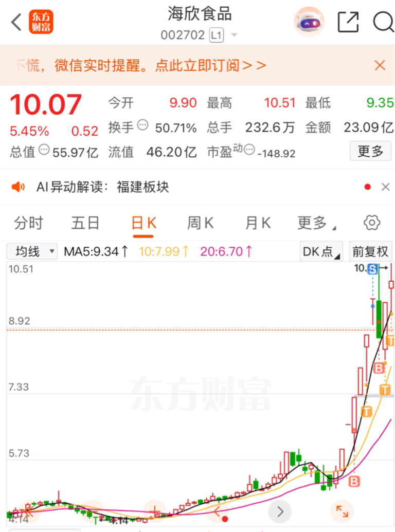This screenshot has height=532, width=395.
Task: Switch to the 五日 tab
Action: [85, 223]
